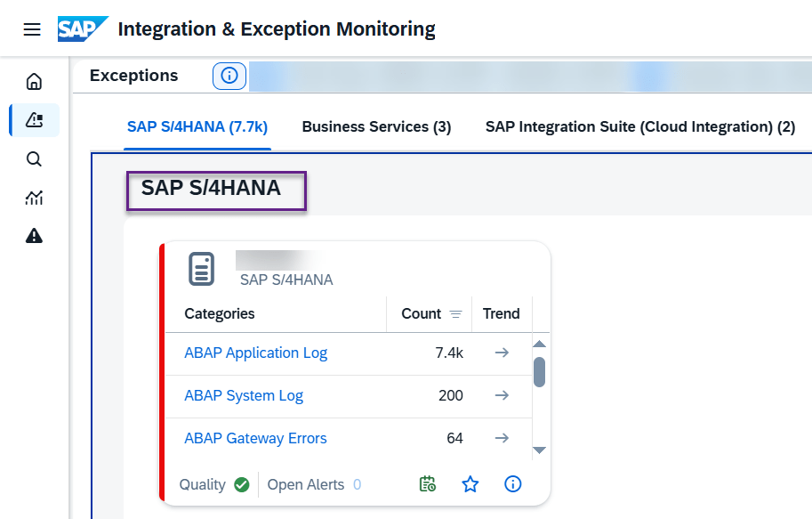
Task: Open the ABAP System Log link
Action: coord(244,396)
